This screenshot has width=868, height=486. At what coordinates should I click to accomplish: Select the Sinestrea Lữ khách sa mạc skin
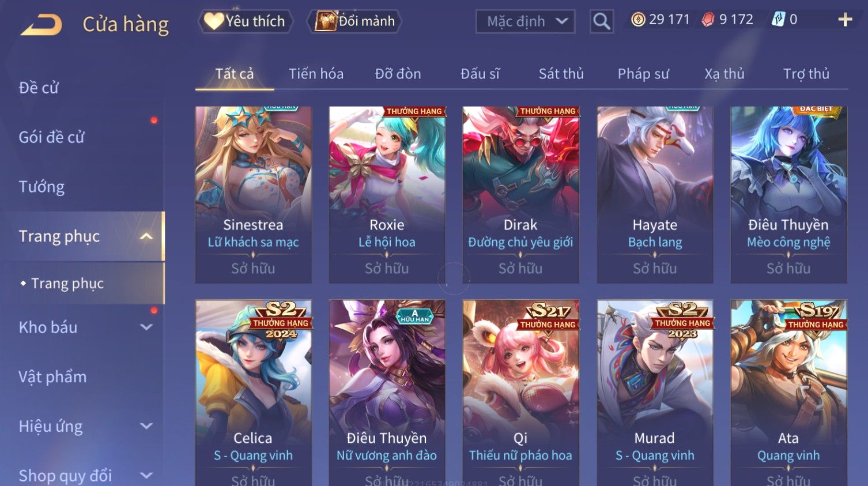[x=253, y=195]
